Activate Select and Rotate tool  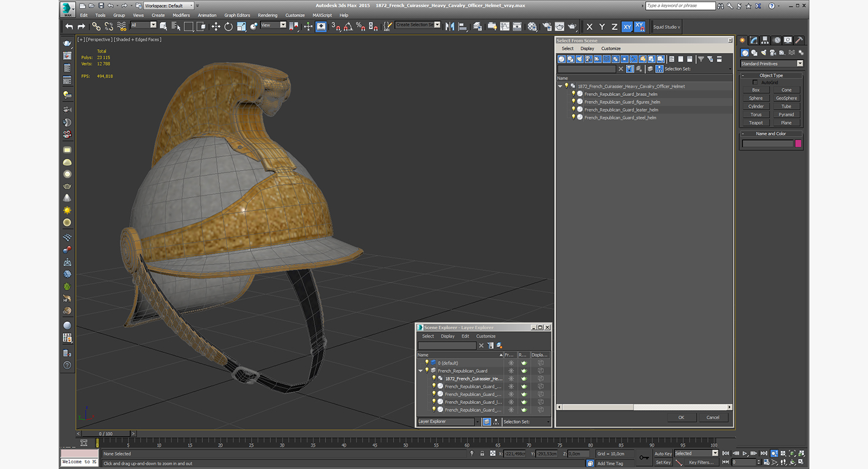(x=228, y=26)
